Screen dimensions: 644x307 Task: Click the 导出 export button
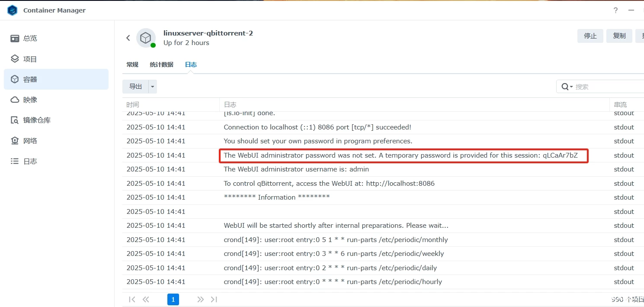[x=135, y=87]
